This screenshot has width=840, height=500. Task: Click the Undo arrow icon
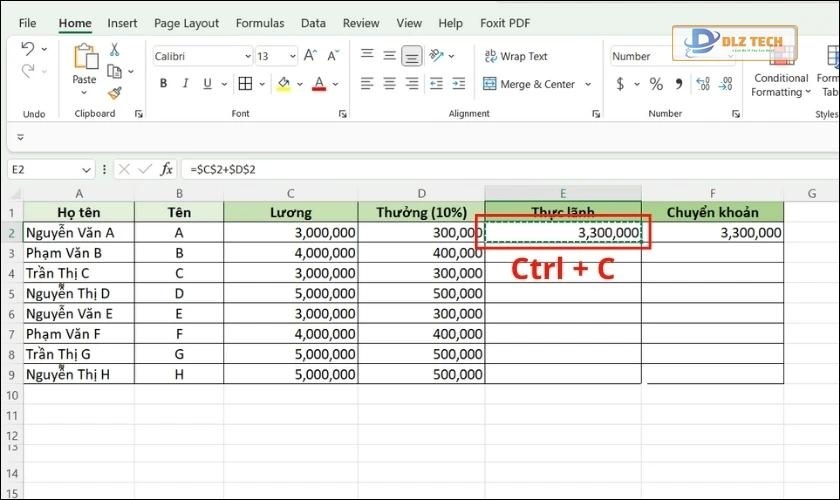tap(28, 49)
